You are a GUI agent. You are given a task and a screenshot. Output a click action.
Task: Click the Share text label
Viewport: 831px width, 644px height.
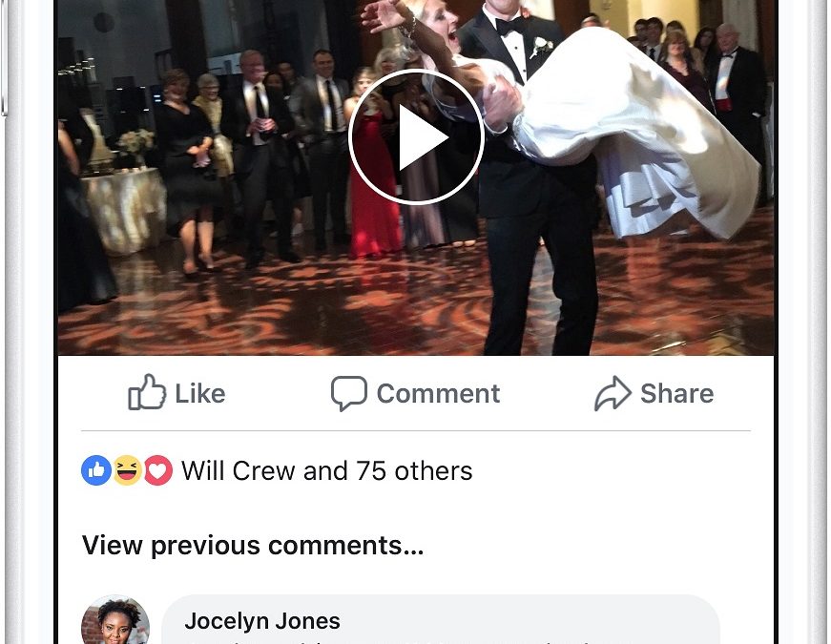(x=676, y=393)
